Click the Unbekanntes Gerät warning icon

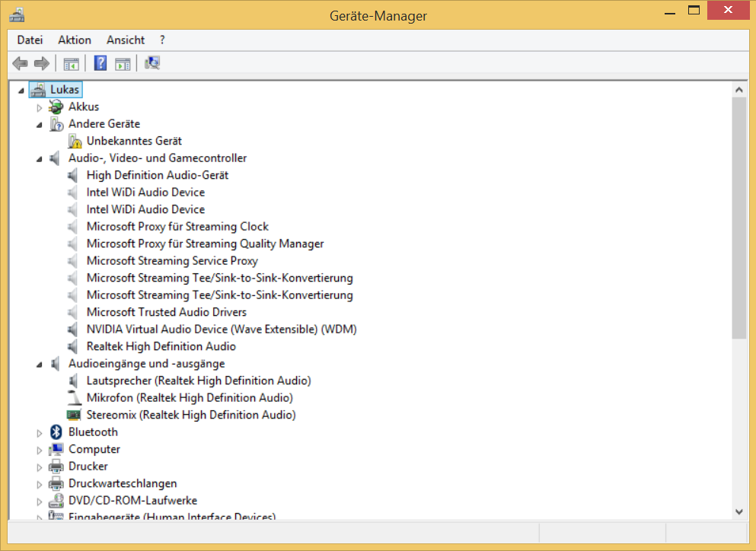point(75,142)
